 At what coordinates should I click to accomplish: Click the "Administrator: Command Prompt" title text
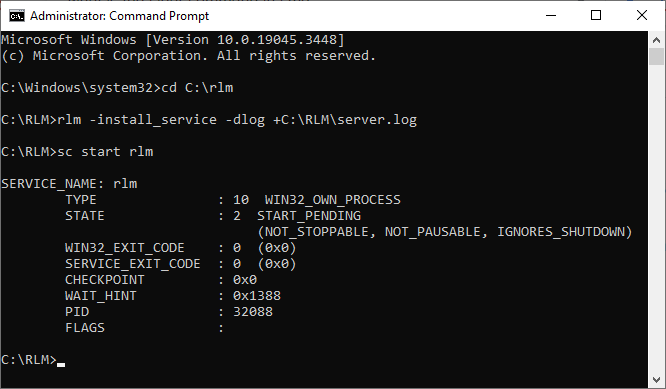coord(119,16)
